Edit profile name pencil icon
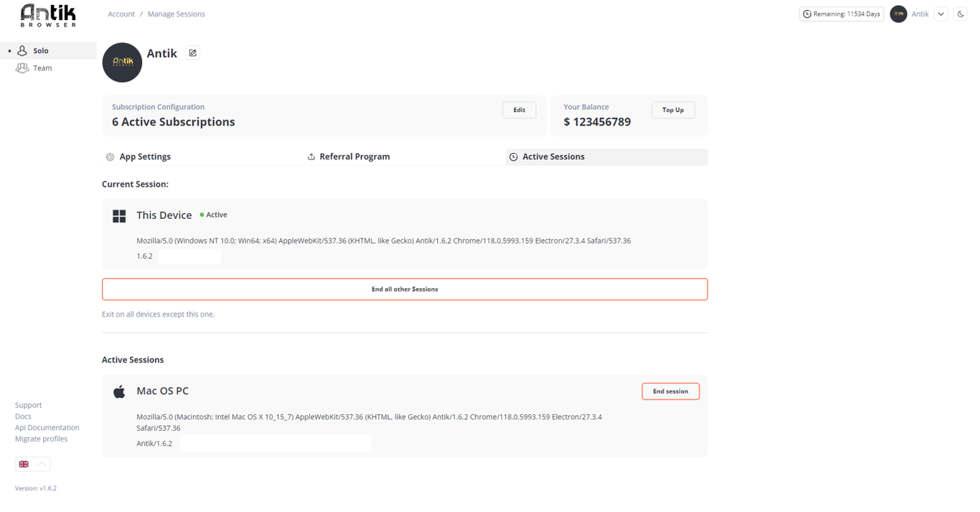Viewport: 980px width, 512px height. [x=192, y=53]
